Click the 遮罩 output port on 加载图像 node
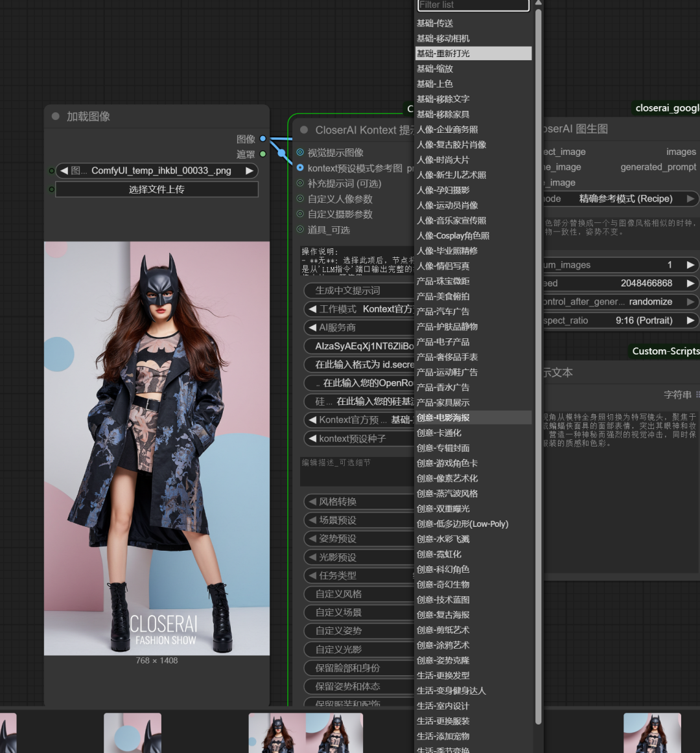 pyautogui.click(x=262, y=154)
